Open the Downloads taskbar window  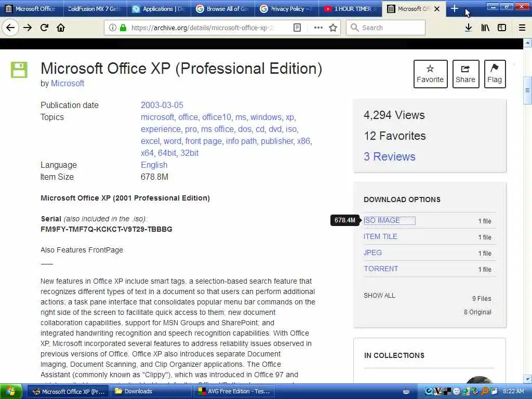point(152,392)
